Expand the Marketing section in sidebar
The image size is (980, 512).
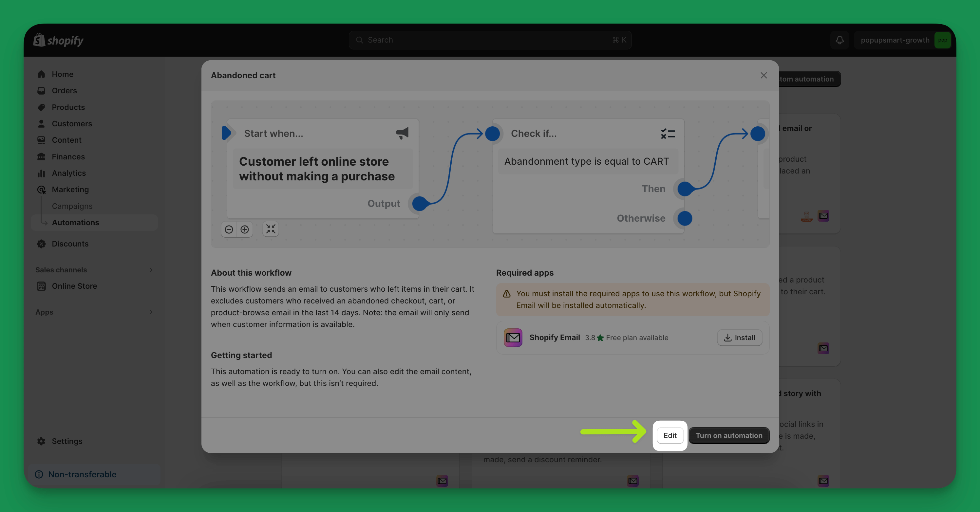(x=69, y=189)
